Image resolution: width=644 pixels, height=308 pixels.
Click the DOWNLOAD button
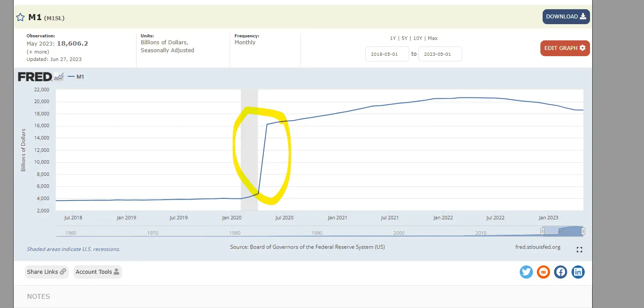[566, 17]
